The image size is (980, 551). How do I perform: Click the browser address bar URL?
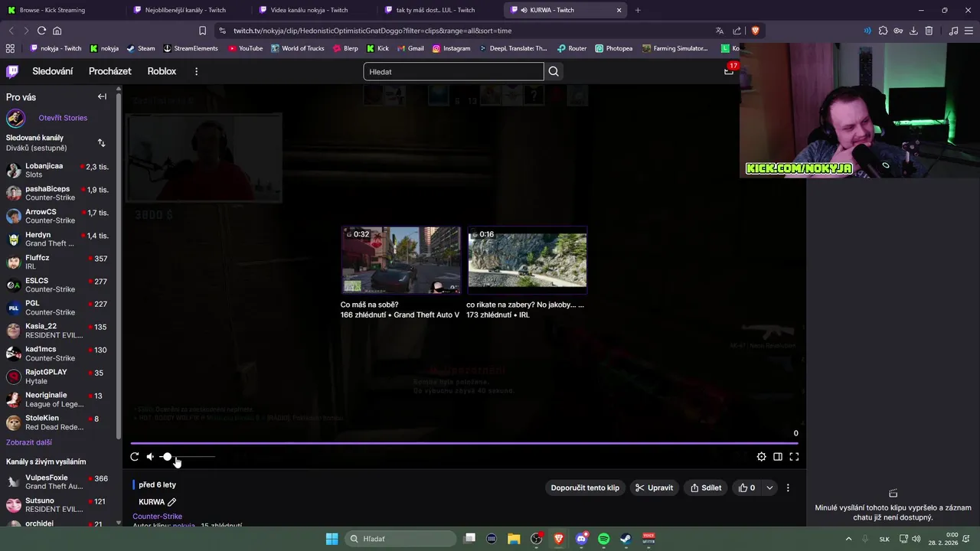[372, 31]
